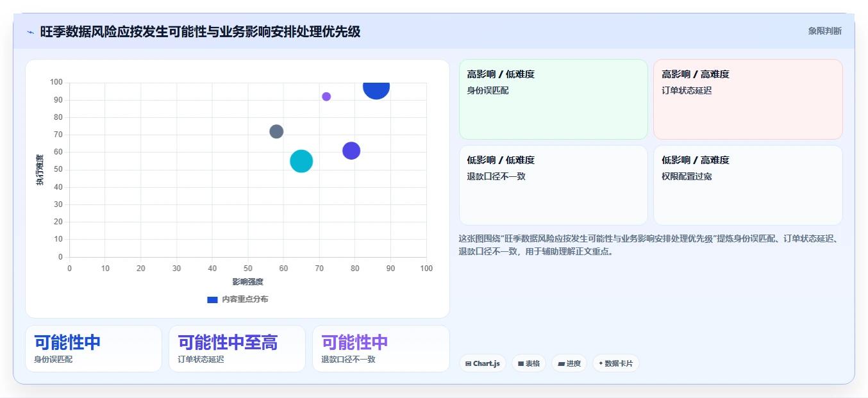Image resolution: width=868 pixels, height=398 pixels.
Task: Select the 可能性中 身份误匹配 stat card
Action: coord(94,349)
